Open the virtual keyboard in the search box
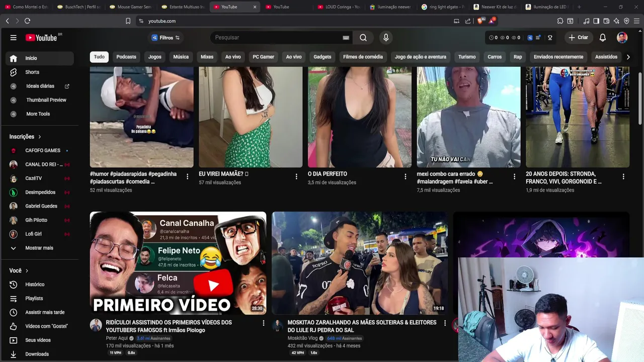The width and height of the screenshot is (644, 362). [346, 38]
